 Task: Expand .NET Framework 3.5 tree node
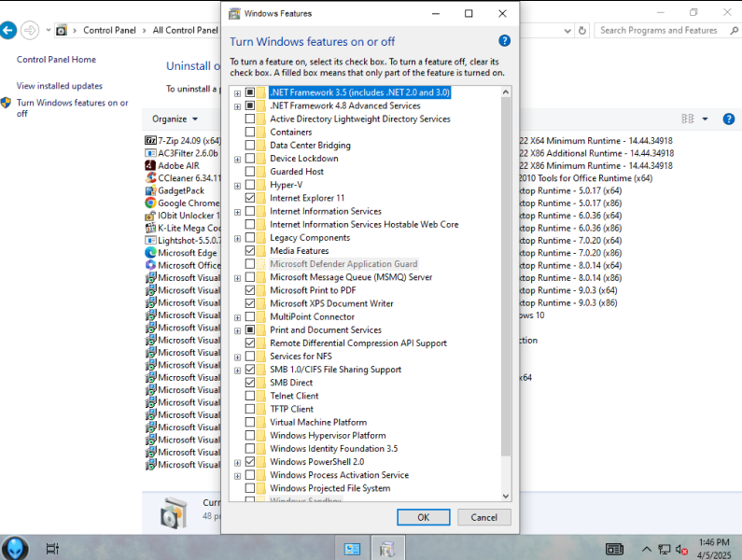(238, 93)
